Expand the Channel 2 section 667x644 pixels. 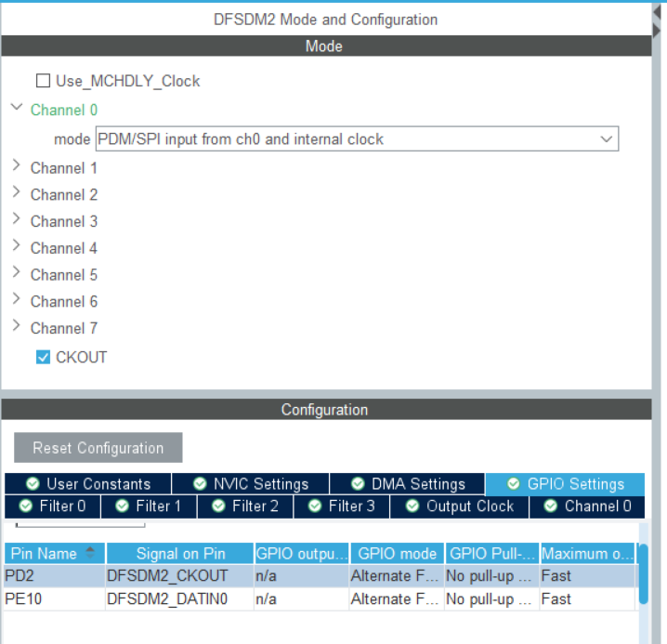(17, 192)
